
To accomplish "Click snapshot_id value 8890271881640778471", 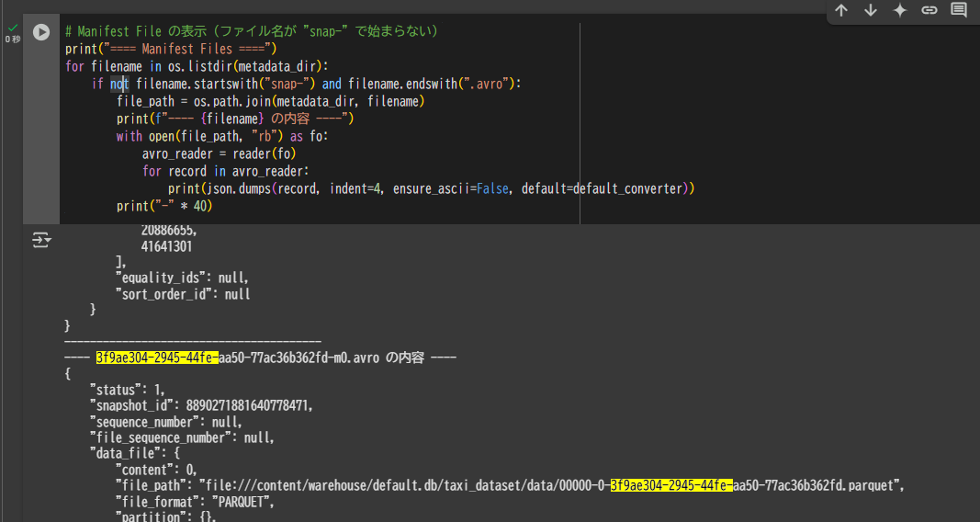I will coord(247,405).
